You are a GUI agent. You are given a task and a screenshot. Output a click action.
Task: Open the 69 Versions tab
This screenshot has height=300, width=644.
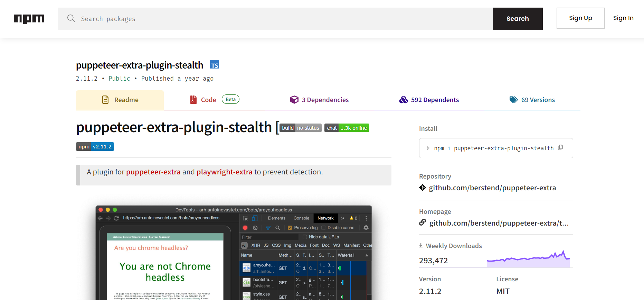point(532,100)
